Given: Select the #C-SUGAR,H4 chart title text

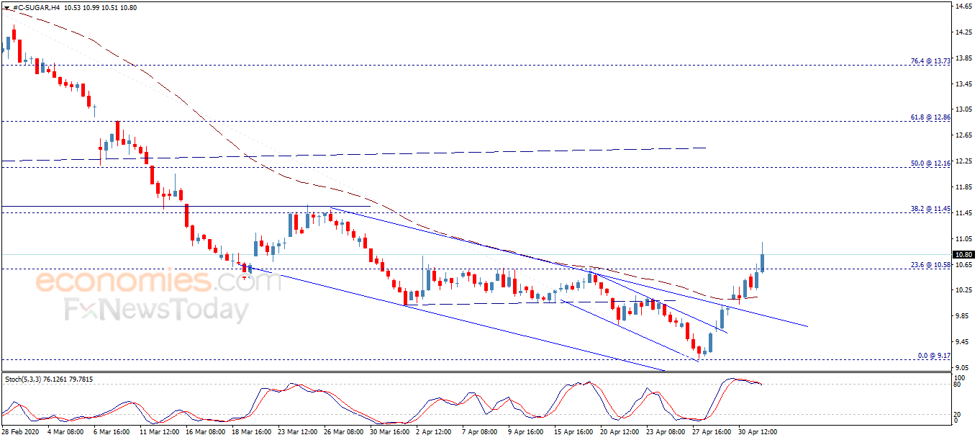Looking at the screenshot, I should pos(36,7).
